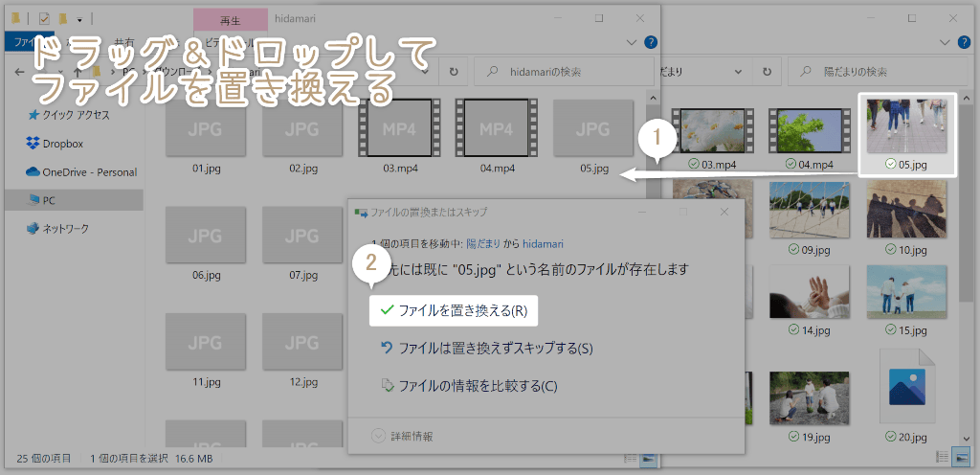The image size is (980, 475).
Task: Expand the ribbon chevron in the hidamari window
Action: click(630, 42)
